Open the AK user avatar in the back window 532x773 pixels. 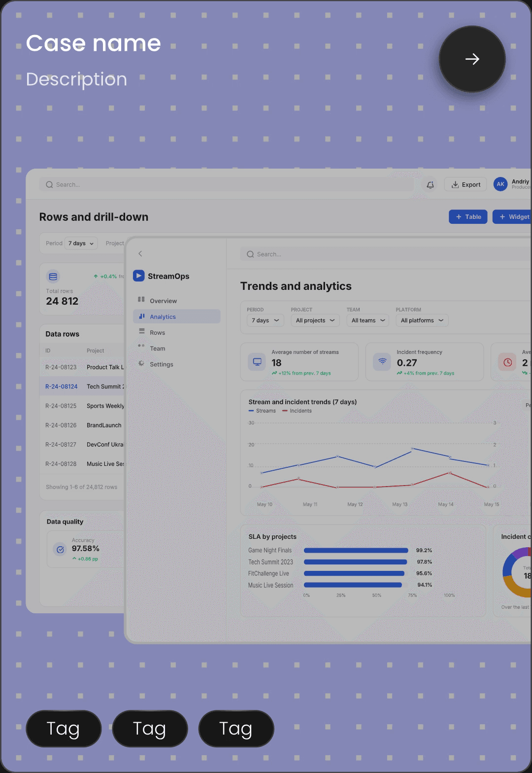point(500,184)
